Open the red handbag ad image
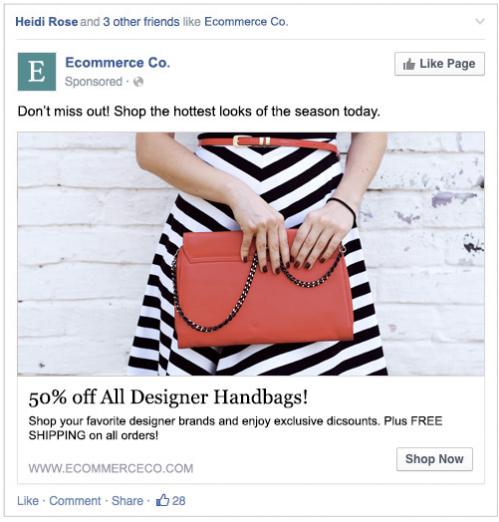 coord(251,254)
